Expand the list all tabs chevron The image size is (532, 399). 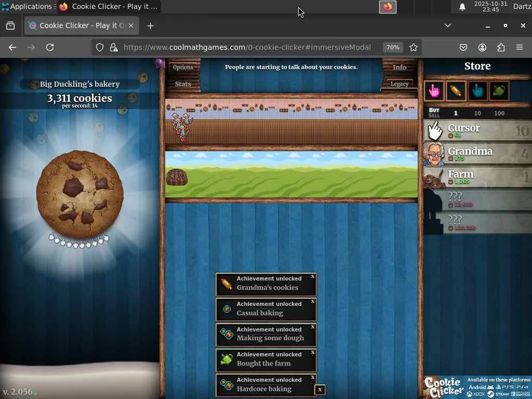click(448, 25)
